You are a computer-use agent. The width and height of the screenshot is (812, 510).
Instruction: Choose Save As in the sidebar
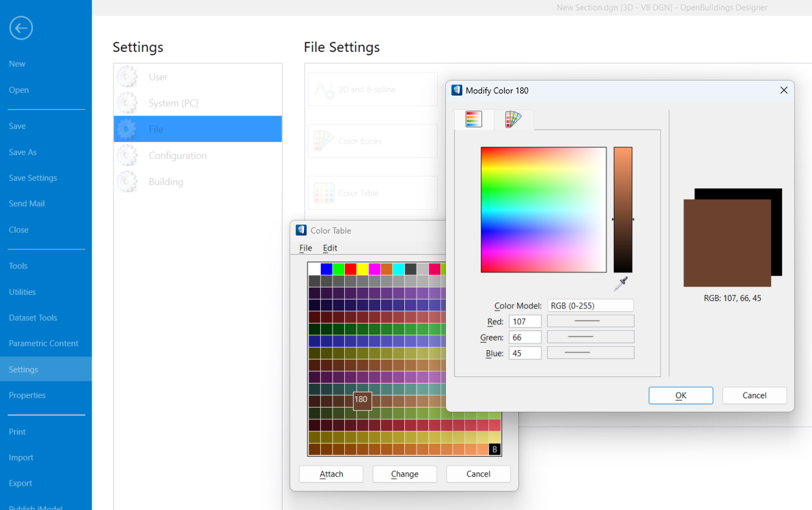click(23, 152)
